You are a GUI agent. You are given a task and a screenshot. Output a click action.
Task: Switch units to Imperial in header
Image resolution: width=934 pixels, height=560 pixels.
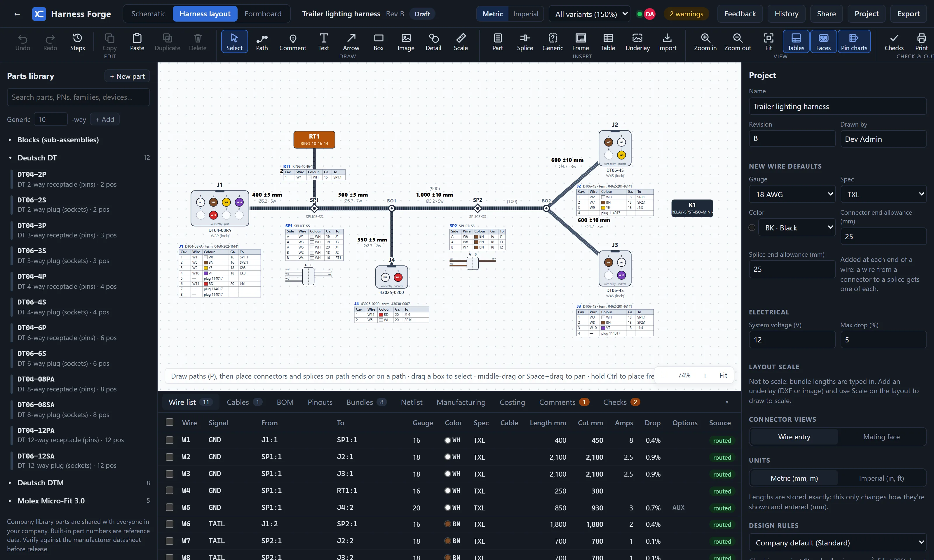pyautogui.click(x=525, y=14)
